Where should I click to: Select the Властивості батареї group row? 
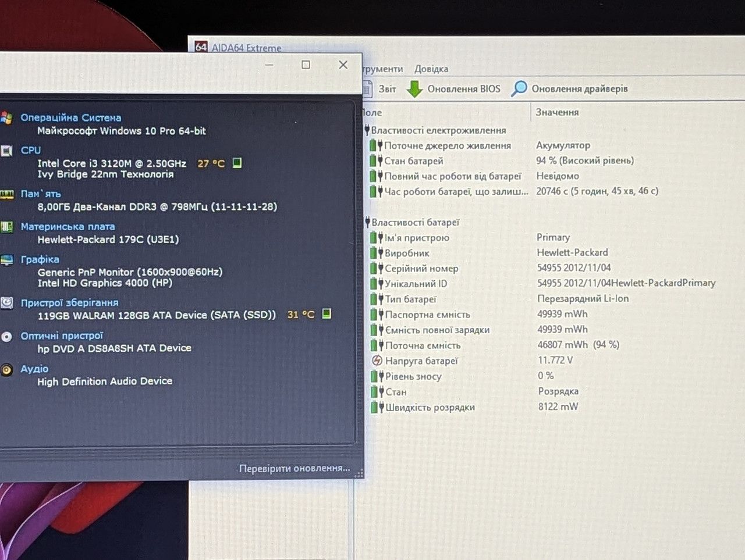tap(415, 222)
